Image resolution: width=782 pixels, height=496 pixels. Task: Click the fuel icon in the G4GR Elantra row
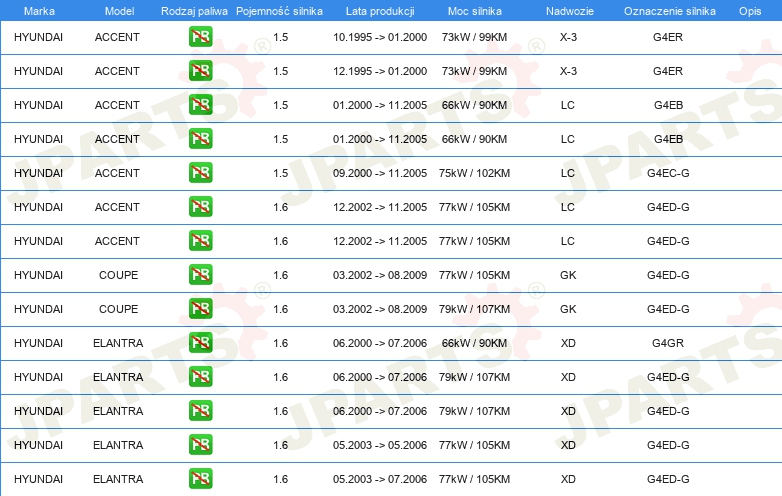pos(201,343)
